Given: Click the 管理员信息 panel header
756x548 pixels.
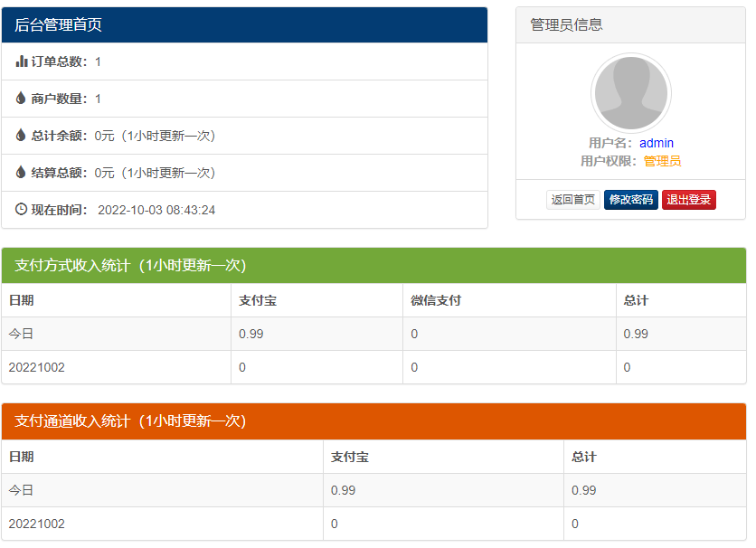Looking at the screenshot, I should point(630,25).
